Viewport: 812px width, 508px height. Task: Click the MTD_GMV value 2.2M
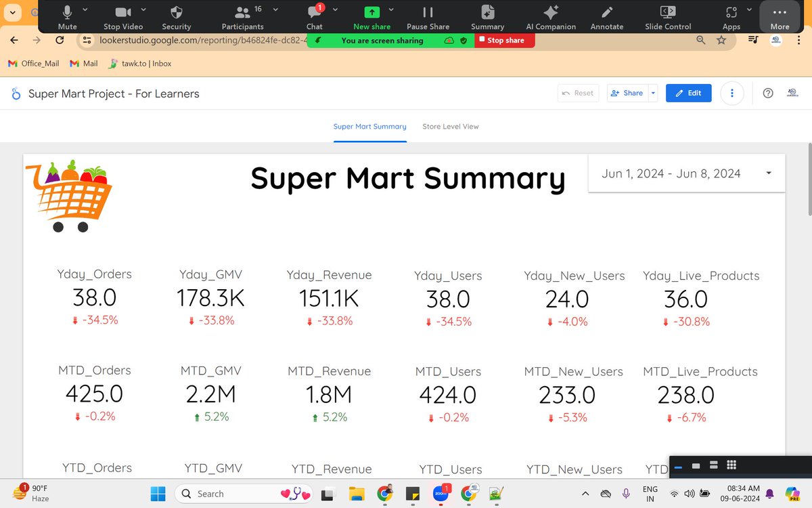point(210,394)
